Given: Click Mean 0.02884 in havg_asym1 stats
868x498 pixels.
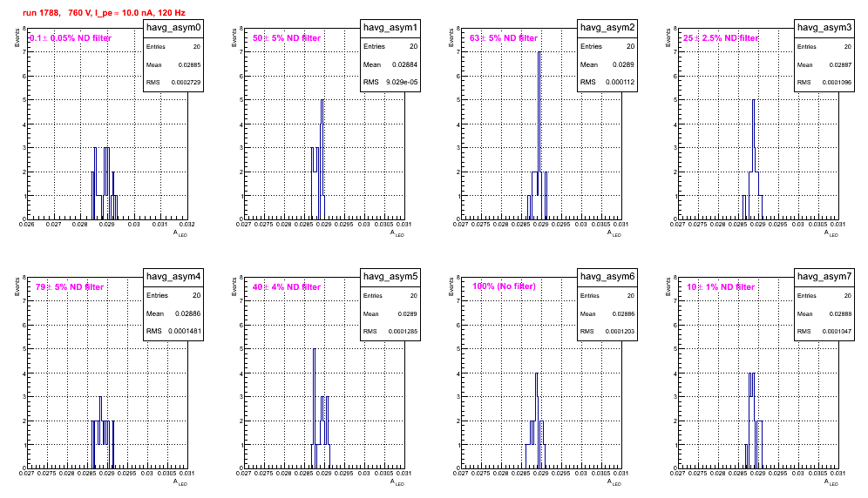Looking at the screenshot, I should (x=390, y=64).
